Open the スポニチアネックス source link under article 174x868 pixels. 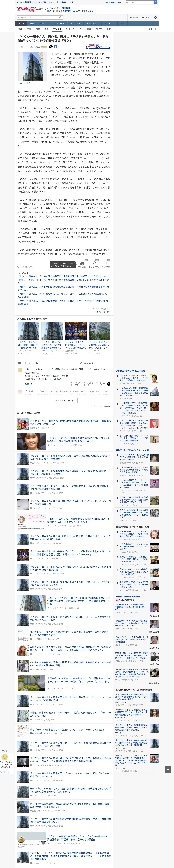pyautogui.click(x=102, y=312)
